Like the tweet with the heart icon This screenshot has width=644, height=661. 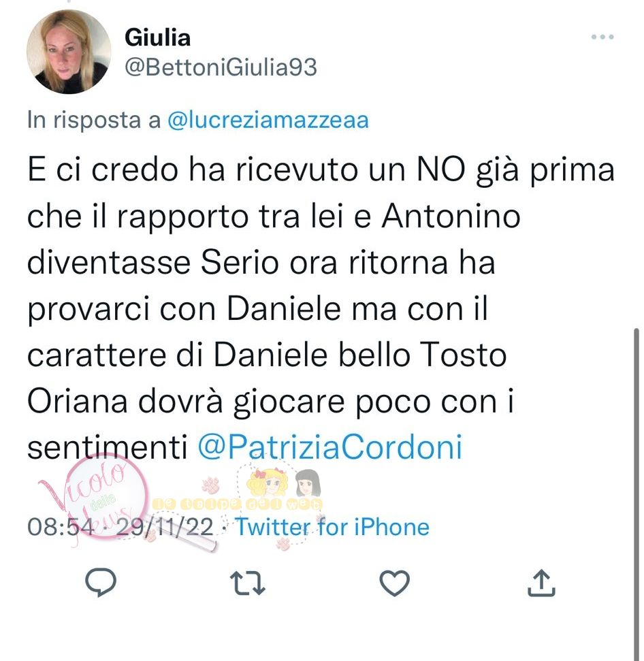[x=394, y=583]
